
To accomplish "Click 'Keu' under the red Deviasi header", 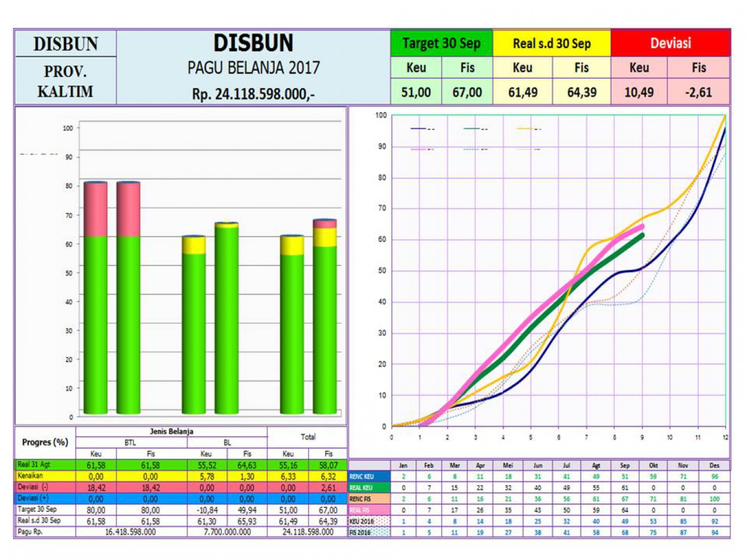I will pos(639,68).
